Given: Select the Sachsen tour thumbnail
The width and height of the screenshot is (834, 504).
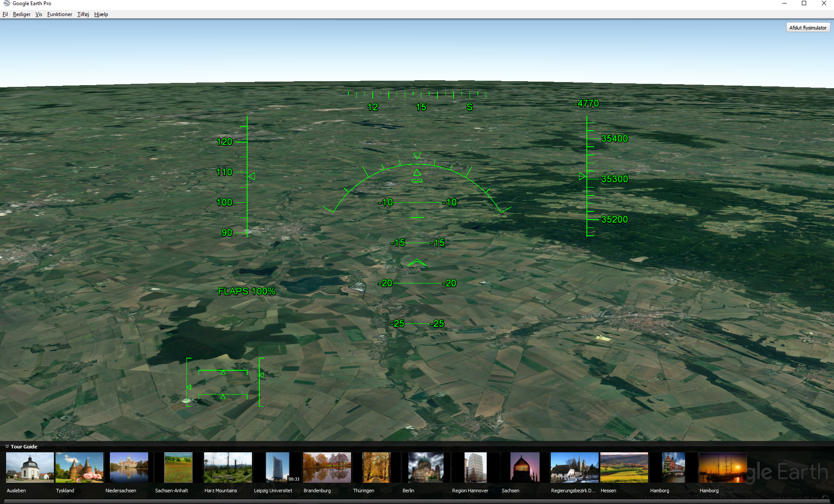Looking at the screenshot, I should coord(525,468).
